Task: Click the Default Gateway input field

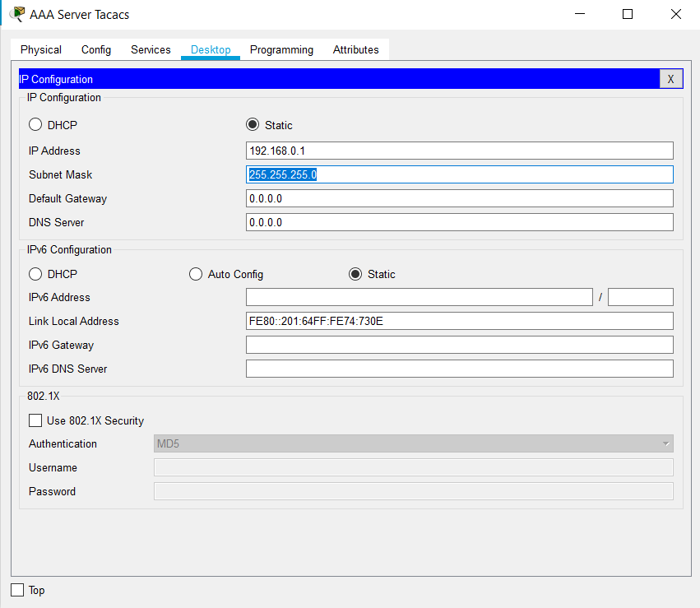Action: 459,198
